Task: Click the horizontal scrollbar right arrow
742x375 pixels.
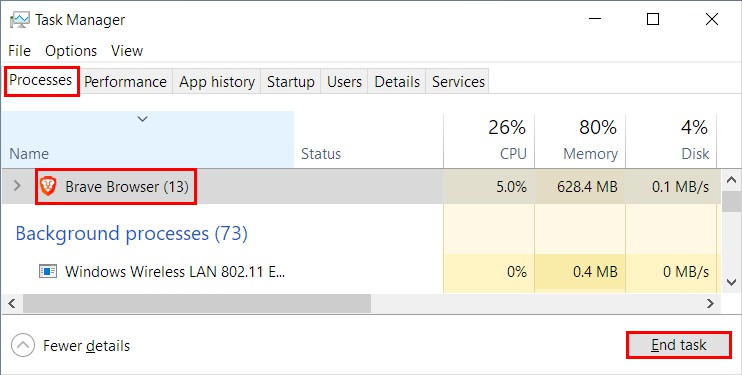Action: (x=710, y=304)
